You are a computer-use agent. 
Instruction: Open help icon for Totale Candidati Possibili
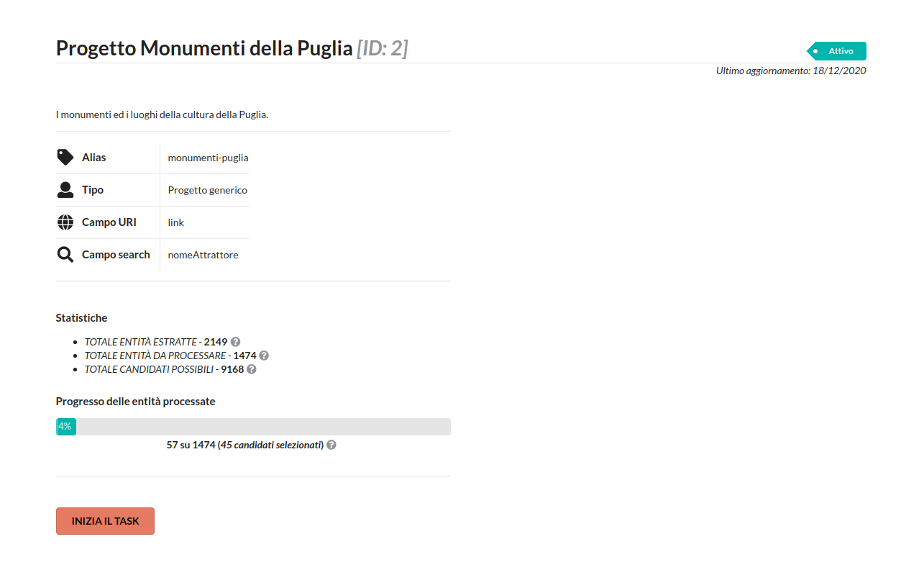coord(252,369)
